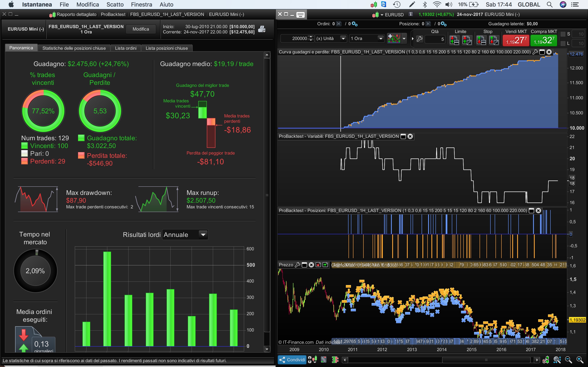The width and height of the screenshot is (588, 367).
Task: Close all orders with Ordini X box
Action: click(339, 24)
